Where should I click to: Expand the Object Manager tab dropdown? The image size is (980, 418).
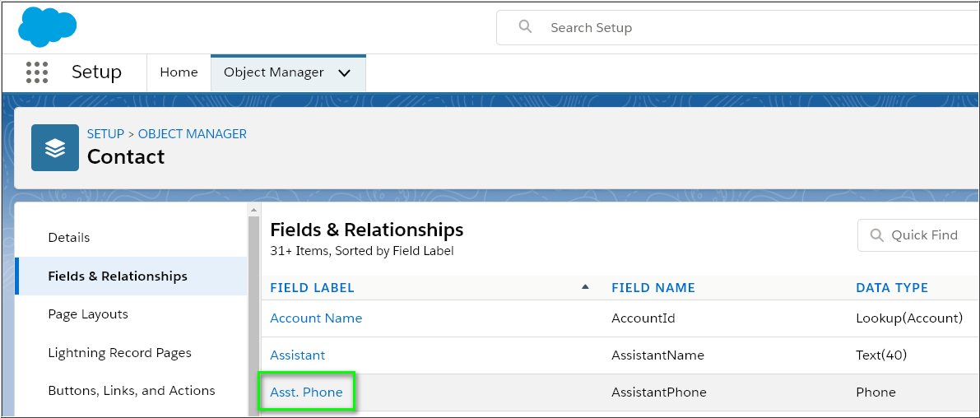click(x=345, y=73)
